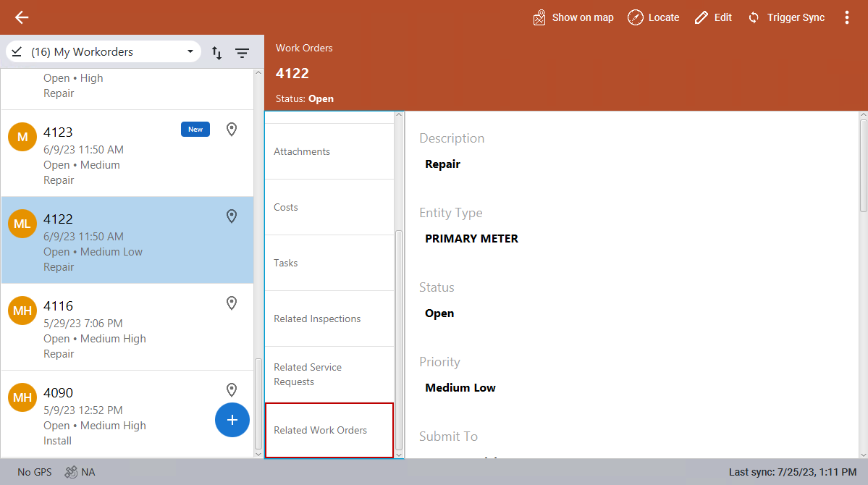Screen dimensions: 868x485
Task: Click map pin for workorder 4122
Action: pyautogui.click(x=232, y=216)
